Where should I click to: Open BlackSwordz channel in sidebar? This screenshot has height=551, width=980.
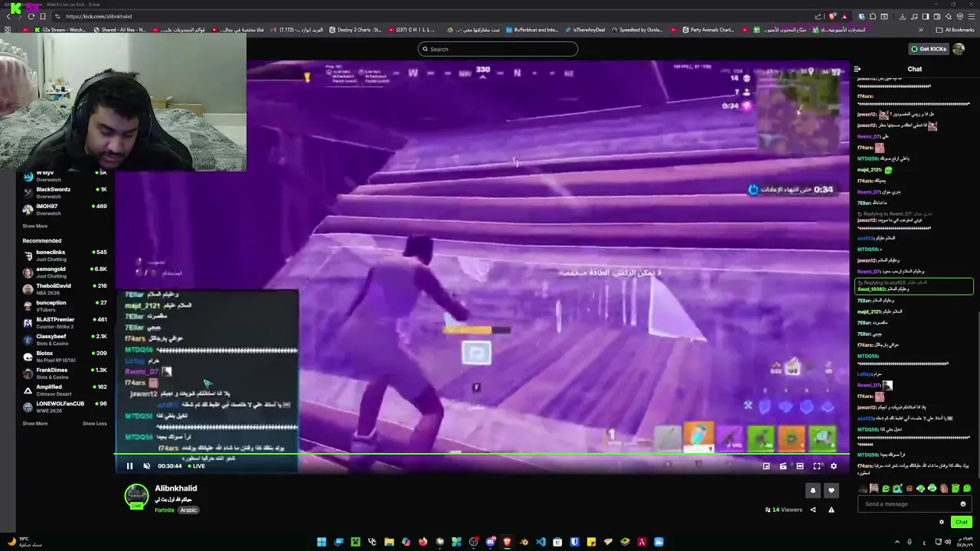pos(65,193)
